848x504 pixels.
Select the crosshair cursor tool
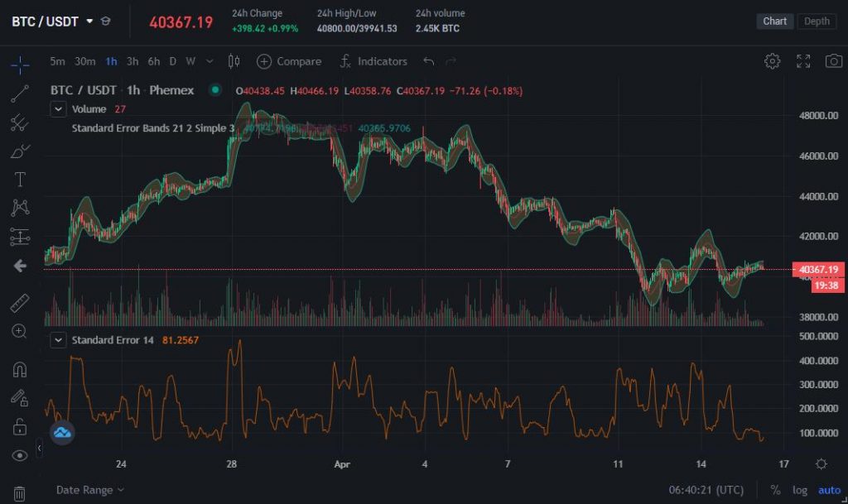tap(21, 66)
